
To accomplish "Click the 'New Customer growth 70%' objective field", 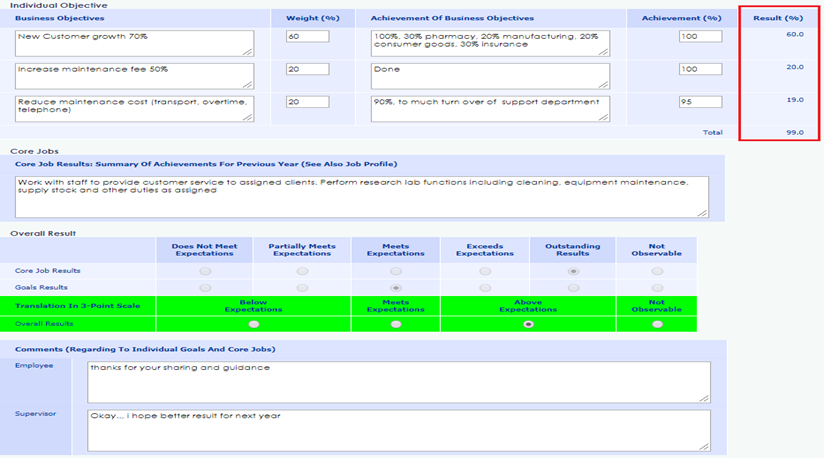I will [x=134, y=43].
